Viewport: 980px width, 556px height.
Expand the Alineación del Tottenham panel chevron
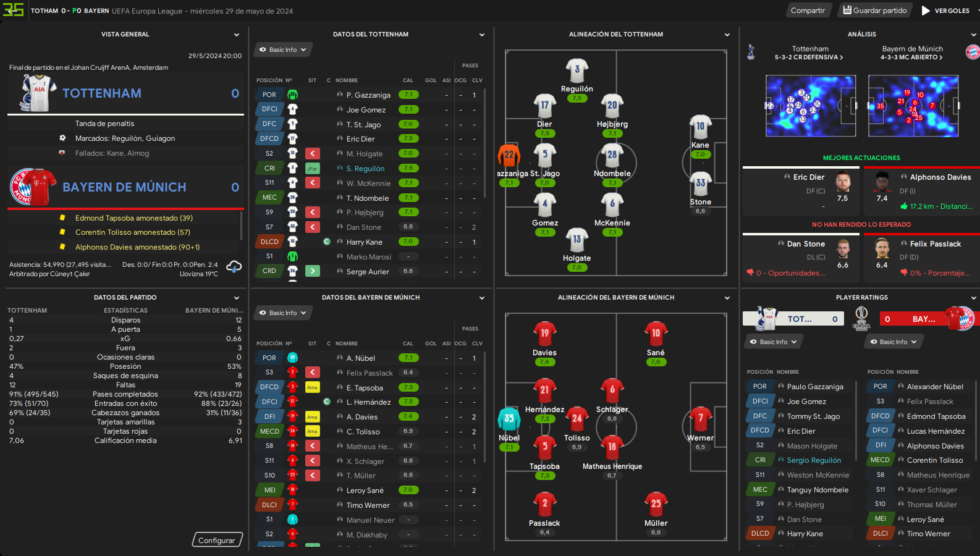pyautogui.click(x=727, y=35)
